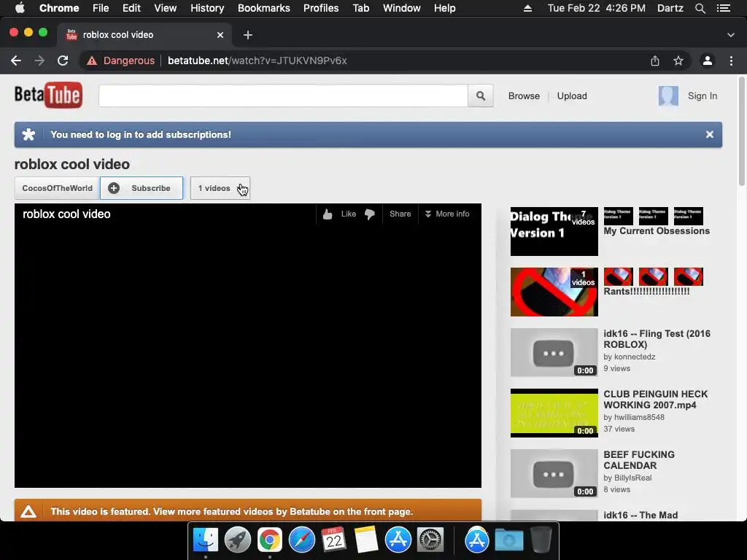Share this page via Chrome share icon

pyautogui.click(x=655, y=61)
